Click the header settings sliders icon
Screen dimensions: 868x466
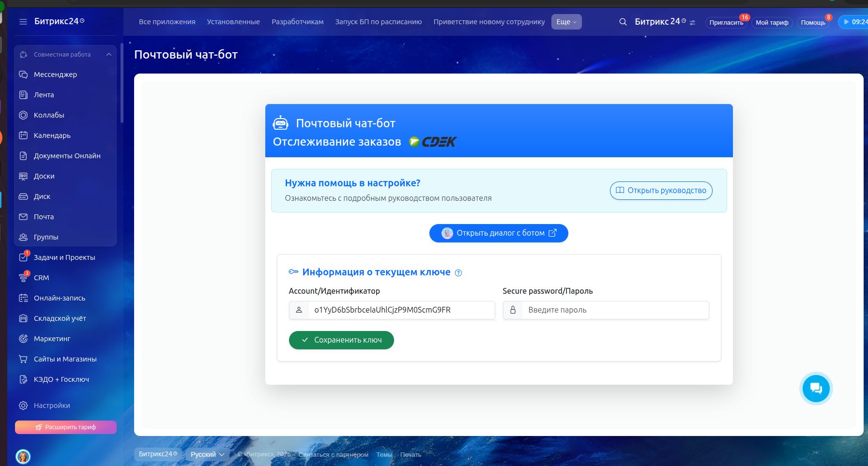coord(692,22)
